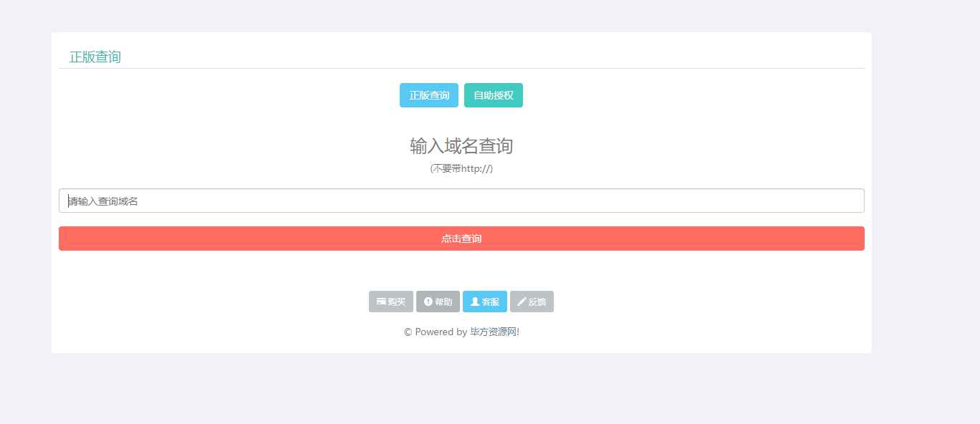
Task: Click the info icon on 帮助 button
Action: (x=428, y=301)
